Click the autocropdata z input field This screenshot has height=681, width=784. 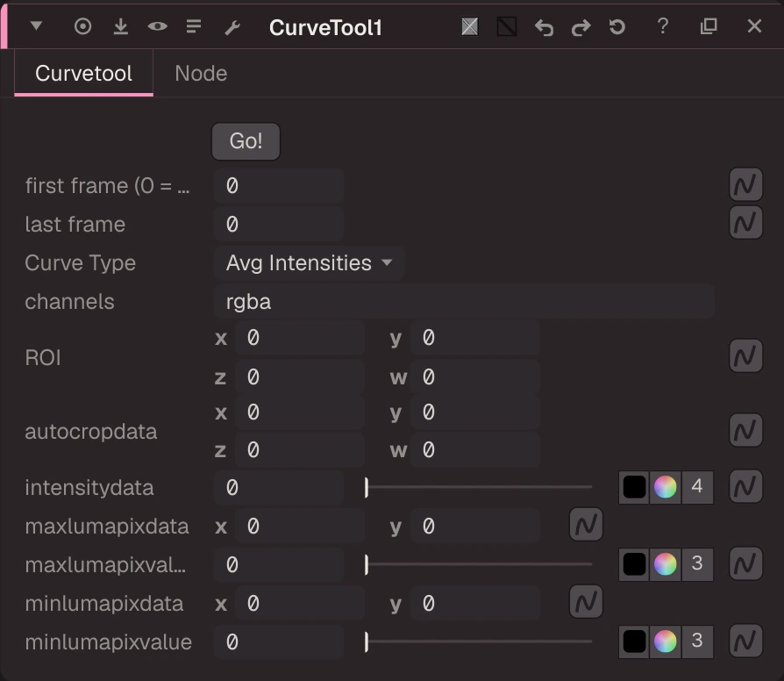[300, 450]
